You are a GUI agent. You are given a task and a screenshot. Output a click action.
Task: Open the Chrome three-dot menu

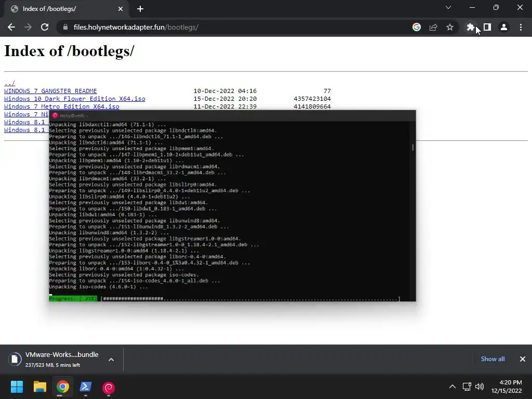(521, 27)
